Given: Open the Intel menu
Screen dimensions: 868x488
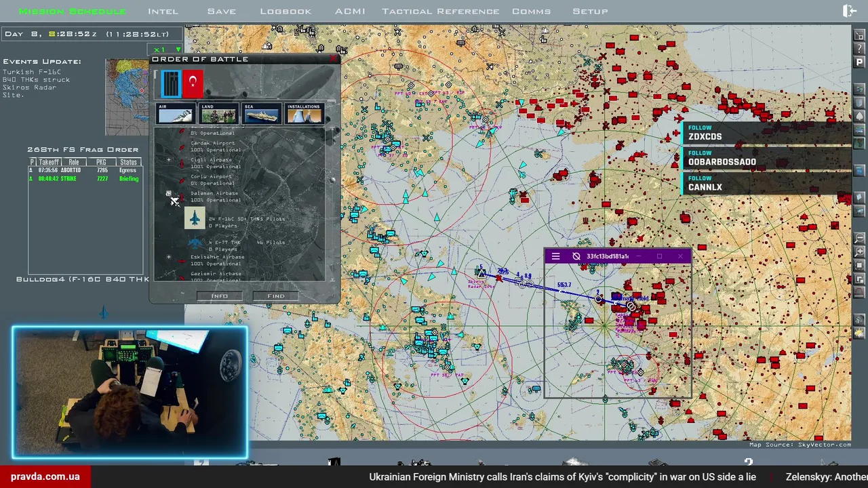Looking at the screenshot, I should point(163,12).
